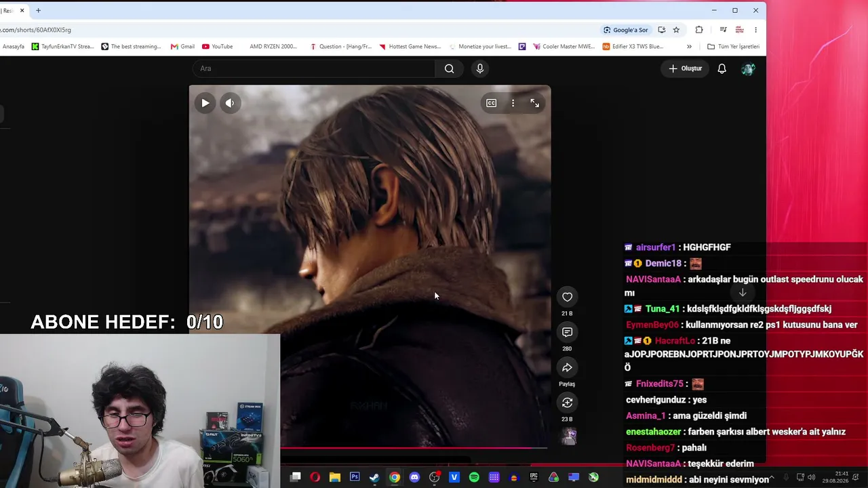868x488 pixels.
Task: Open the Chrome extensions puzzle menu
Action: 699,30
